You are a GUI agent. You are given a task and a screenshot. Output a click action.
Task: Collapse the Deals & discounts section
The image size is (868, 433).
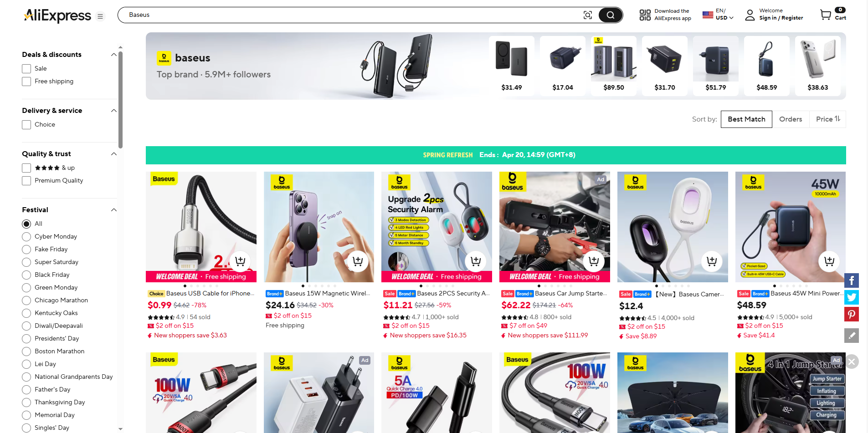pos(114,55)
